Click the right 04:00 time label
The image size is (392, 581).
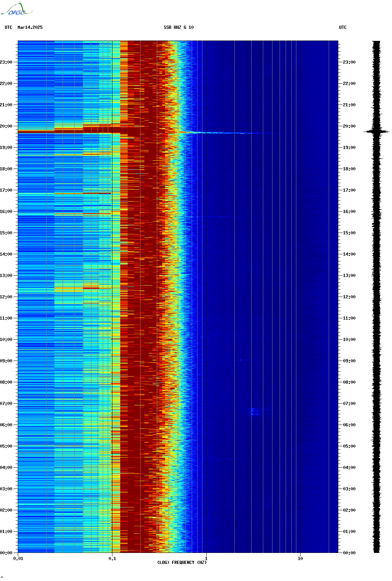[x=349, y=468]
